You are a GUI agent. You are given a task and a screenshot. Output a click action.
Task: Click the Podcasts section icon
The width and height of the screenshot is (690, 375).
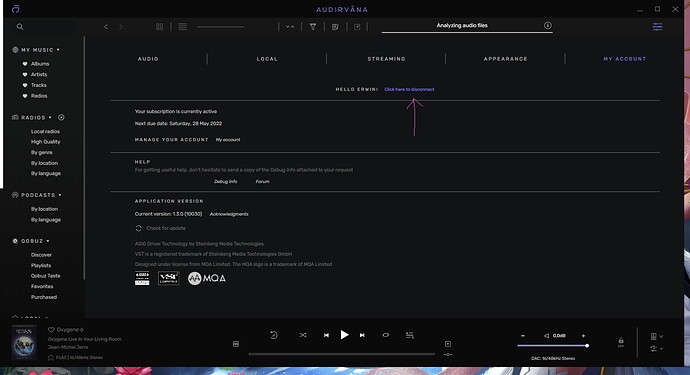15,195
